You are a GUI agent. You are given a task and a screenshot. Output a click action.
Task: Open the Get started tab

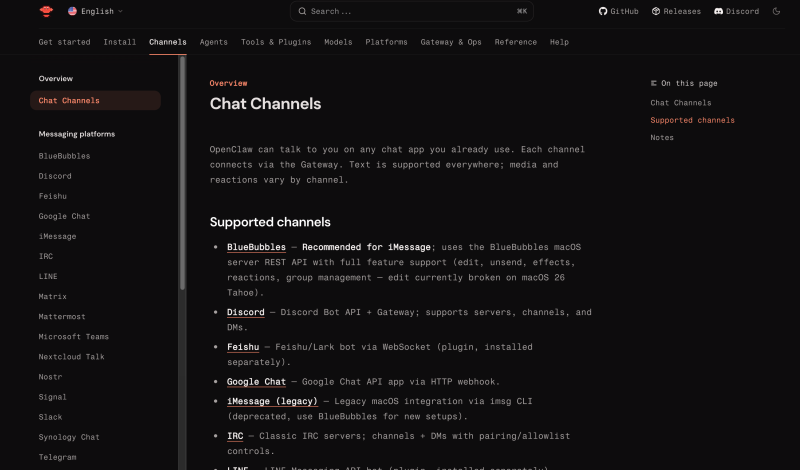64,42
